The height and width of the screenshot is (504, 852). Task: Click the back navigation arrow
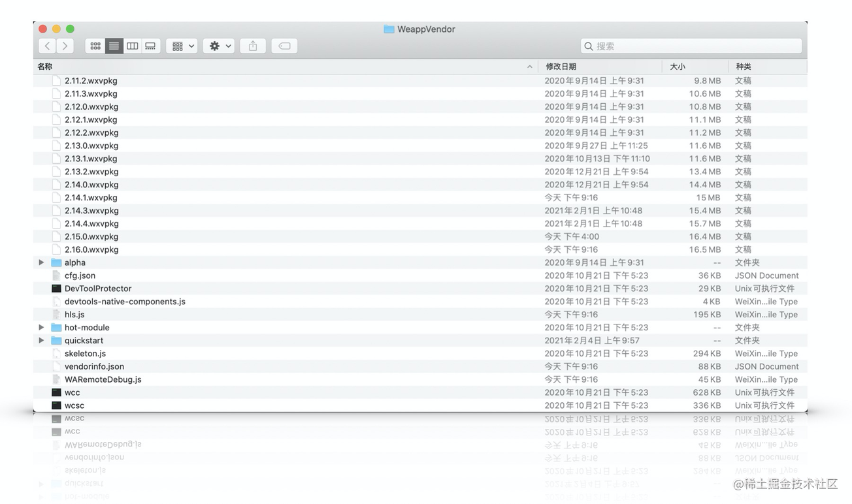pyautogui.click(x=47, y=46)
